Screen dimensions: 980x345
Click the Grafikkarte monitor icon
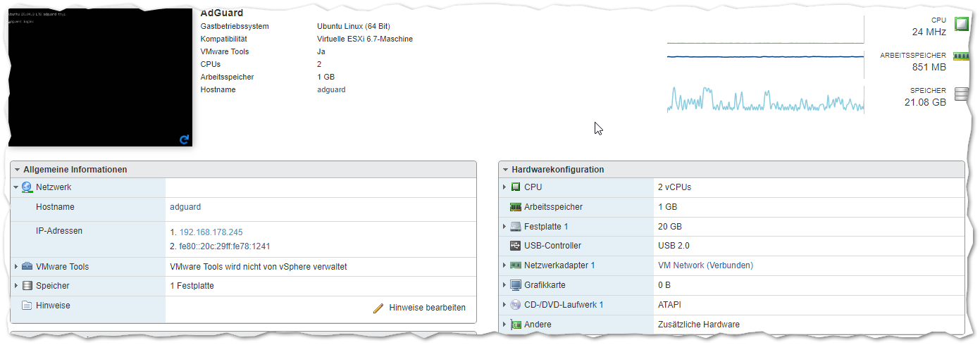[x=515, y=285]
